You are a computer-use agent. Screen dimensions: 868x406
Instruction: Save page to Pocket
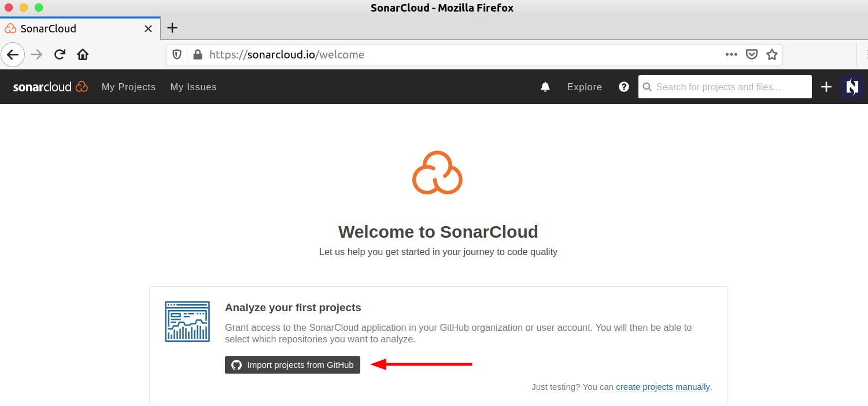tap(751, 54)
